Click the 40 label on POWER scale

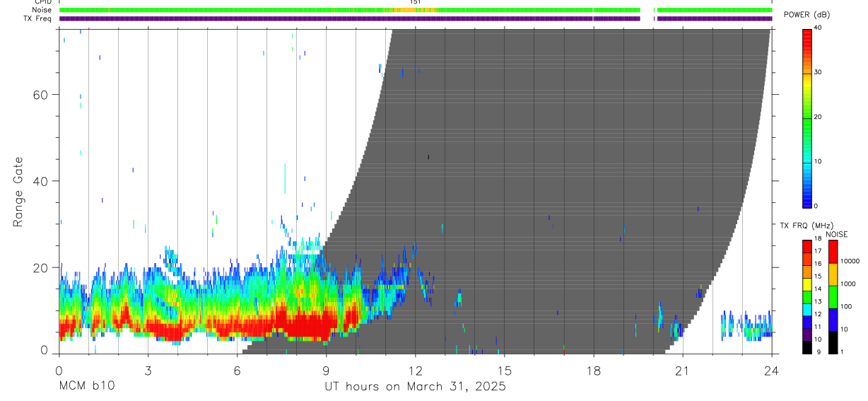819,28
